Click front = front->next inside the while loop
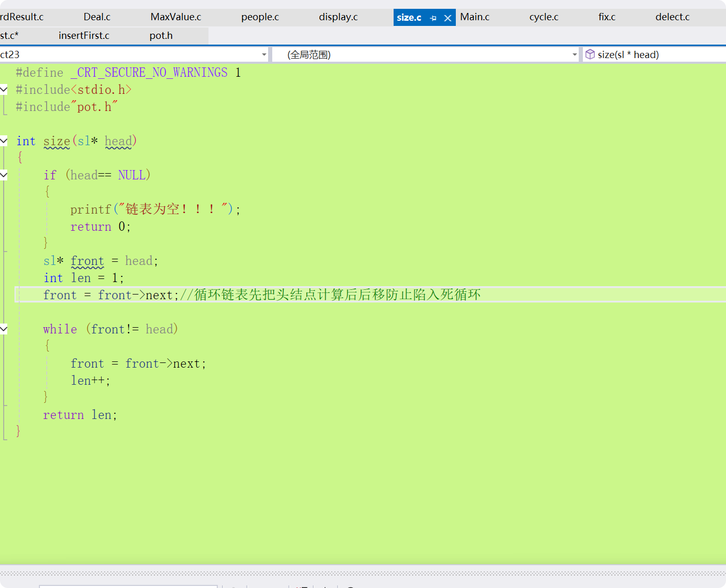 click(138, 363)
